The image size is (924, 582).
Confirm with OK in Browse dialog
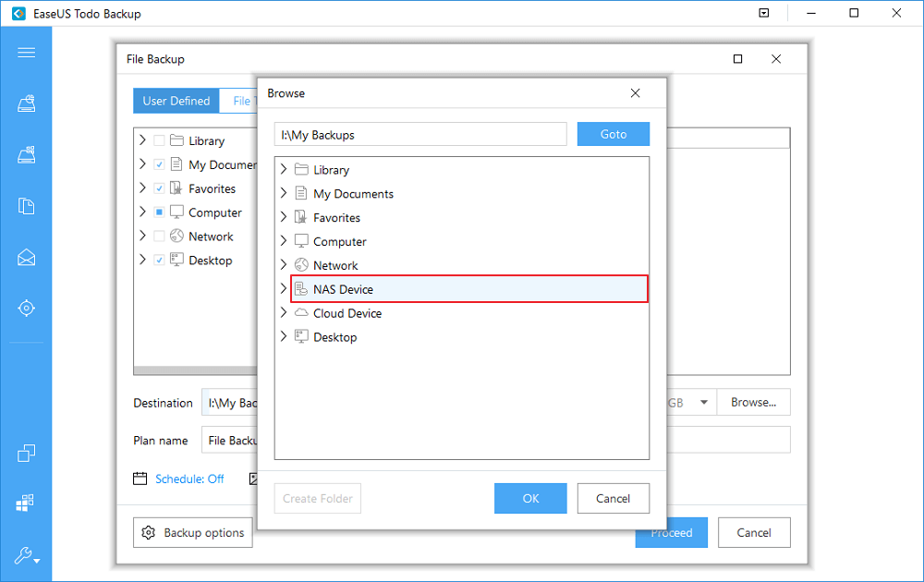530,498
